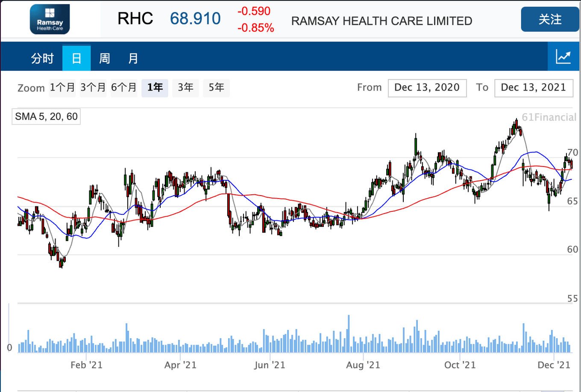Click the RHC ticker symbol

135,18
